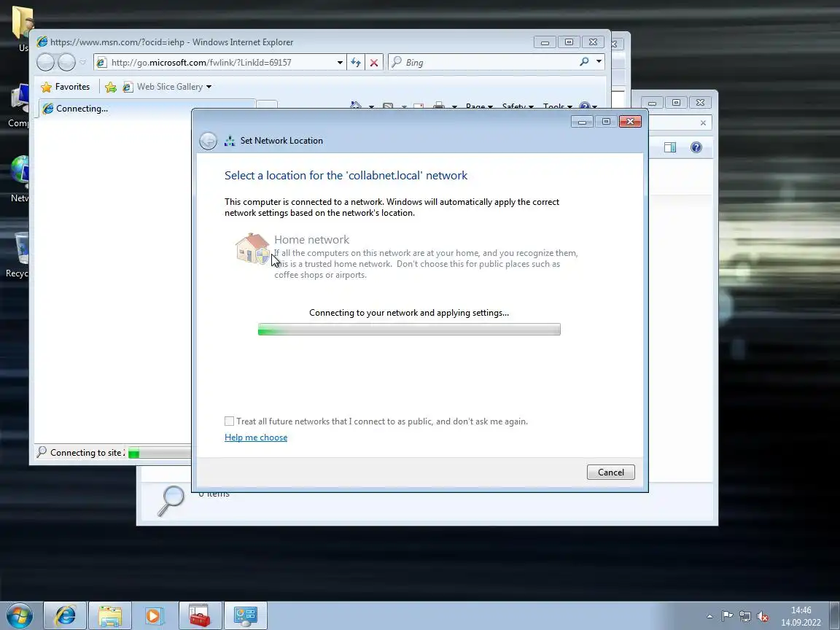Expand Web Slice Gallery dropdown arrow

click(209, 87)
